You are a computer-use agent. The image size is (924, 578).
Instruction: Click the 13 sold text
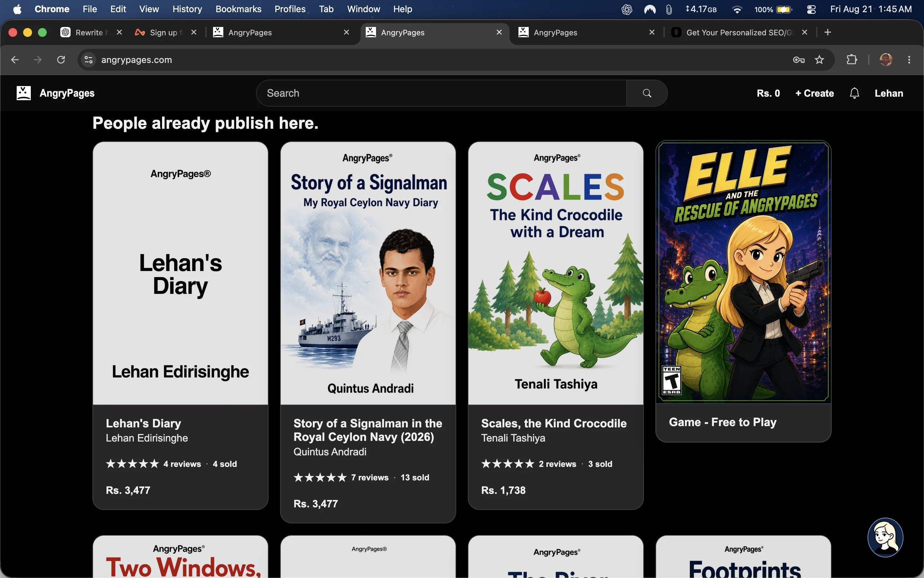(415, 477)
